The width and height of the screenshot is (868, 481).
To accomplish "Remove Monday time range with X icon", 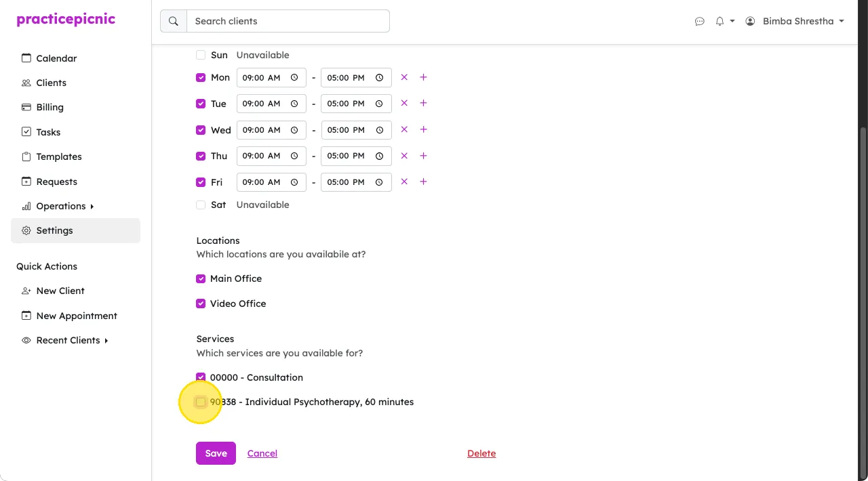I will pyautogui.click(x=404, y=77).
